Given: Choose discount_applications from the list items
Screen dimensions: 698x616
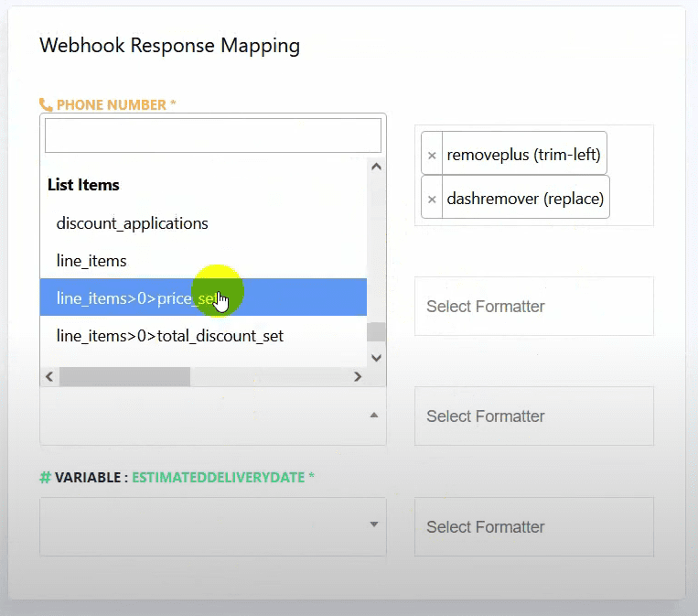Looking at the screenshot, I should [133, 223].
